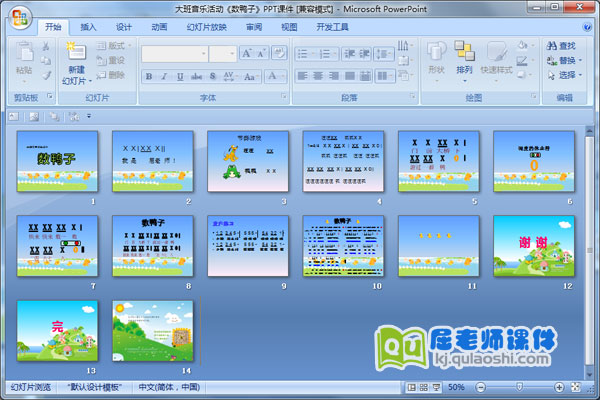The height and width of the screenshot is (400, 600).
Task: Click the Slide Show status bar icon
Action: tap(436, 388)
